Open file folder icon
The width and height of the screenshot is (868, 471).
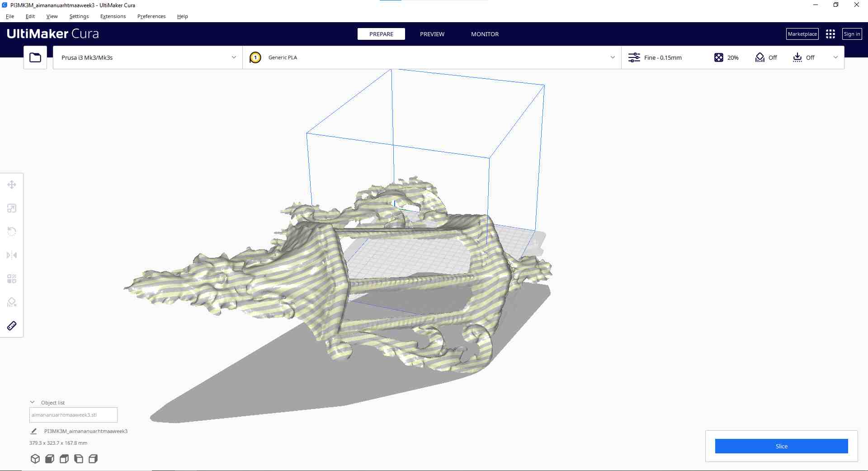click(x=35, y=57)
